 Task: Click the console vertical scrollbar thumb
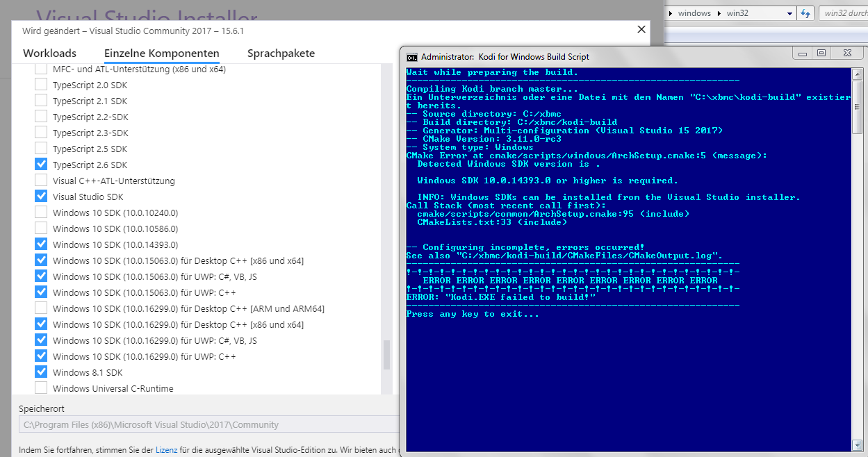pyautogui.click(x=857, y=106)
